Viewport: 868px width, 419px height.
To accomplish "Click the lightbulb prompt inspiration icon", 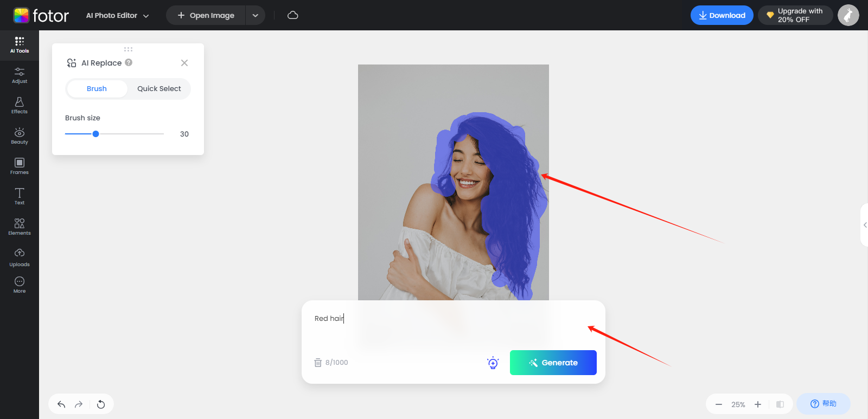I will [493, 363].
